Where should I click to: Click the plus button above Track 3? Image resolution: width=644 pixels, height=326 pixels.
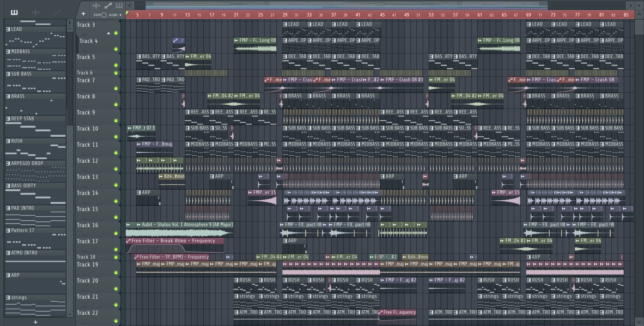[83, 14]
